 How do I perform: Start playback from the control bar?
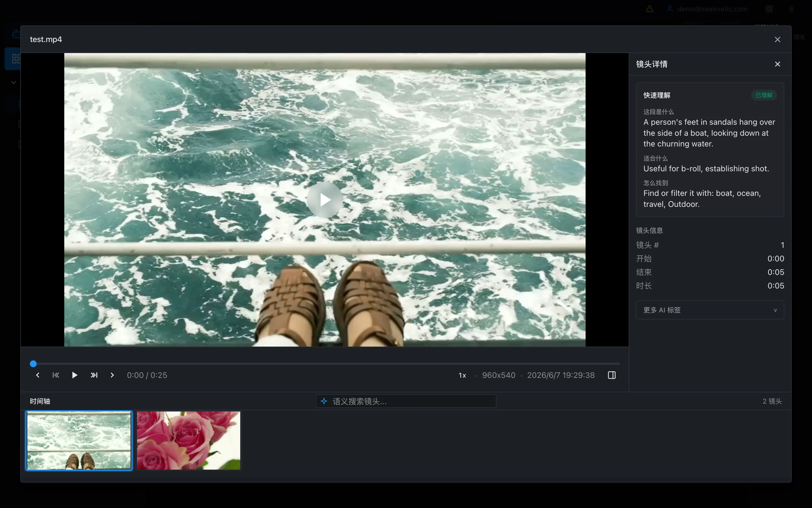[74, 375]
